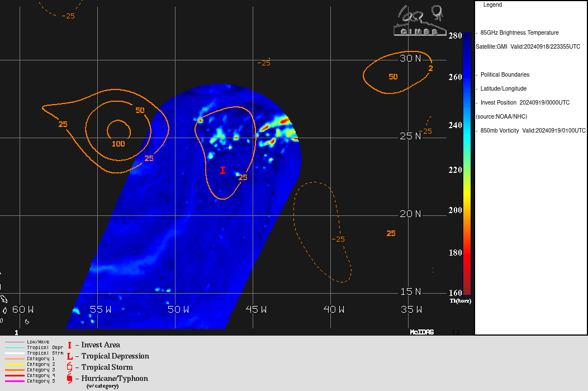Screen dimensions: 588x391
Task: Click the "25" contour label next to invest marker
Action: coord(243,177)
